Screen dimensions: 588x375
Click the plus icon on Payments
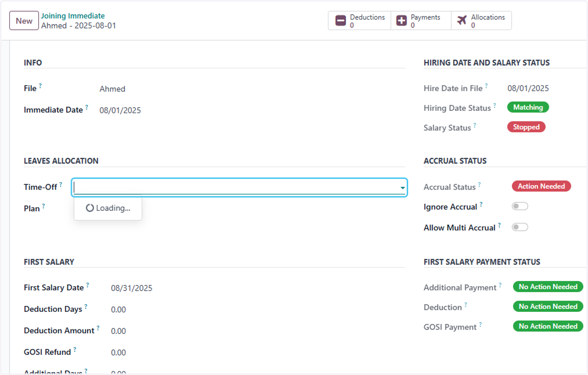401,21
